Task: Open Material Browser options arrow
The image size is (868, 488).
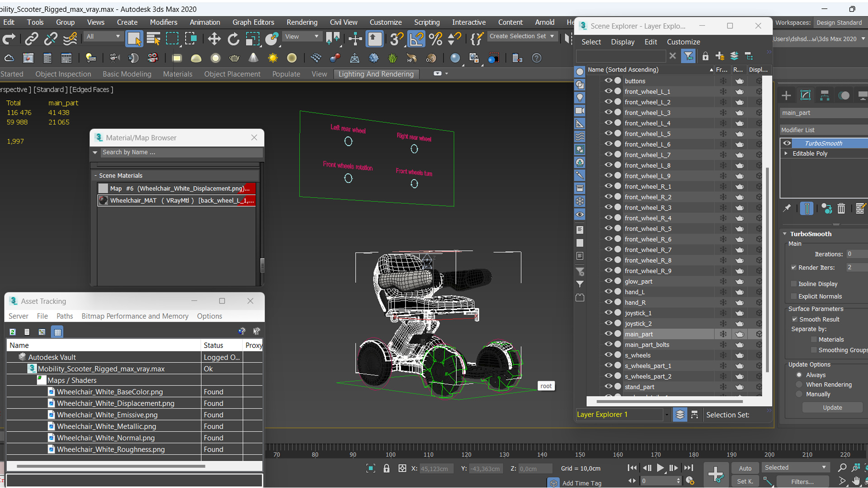Action: pyautogui.click(x=95, y=153)
